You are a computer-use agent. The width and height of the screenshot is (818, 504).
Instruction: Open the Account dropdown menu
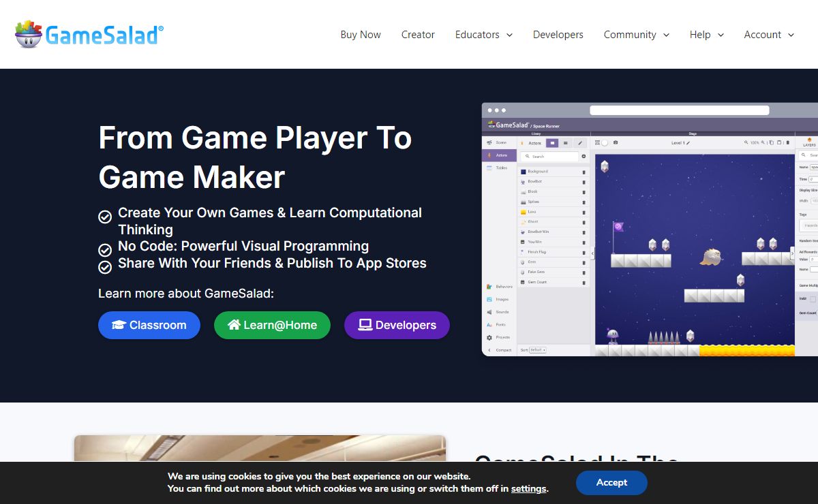click(x=769, y=35)
